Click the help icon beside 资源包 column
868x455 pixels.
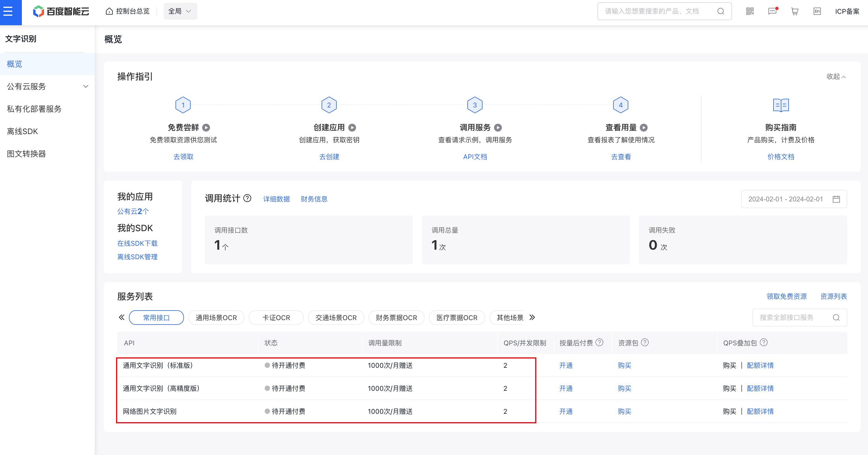coord(645,343)
